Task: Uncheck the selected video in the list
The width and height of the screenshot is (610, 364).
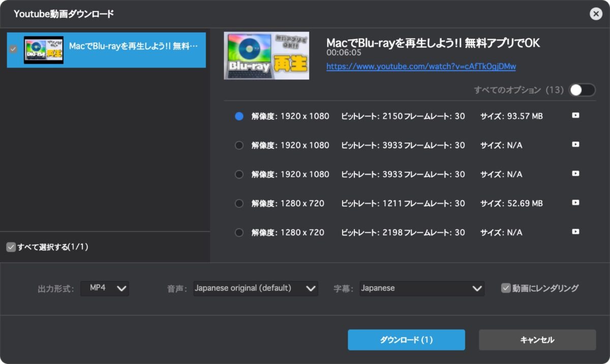Action: 11,49
